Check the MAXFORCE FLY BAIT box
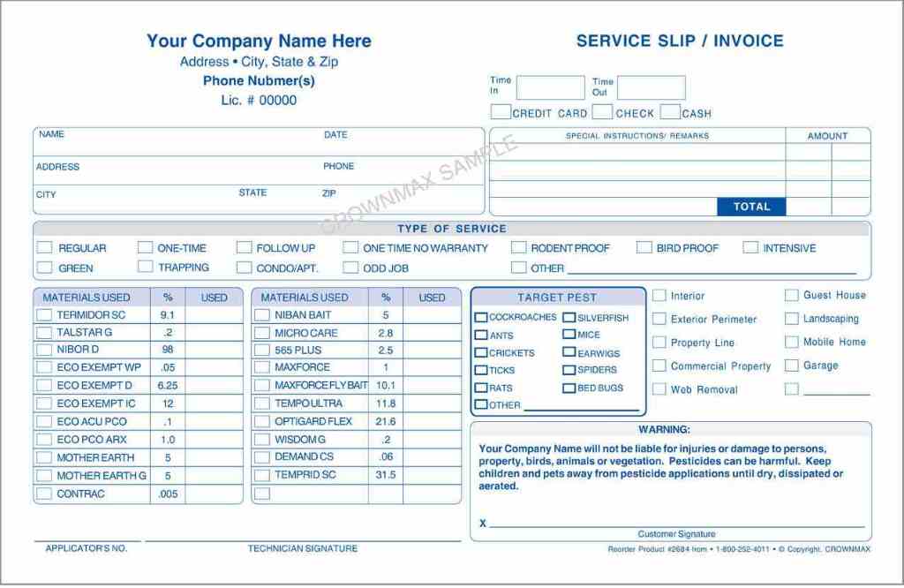Screen dimensions: 904x588 click(261, 385)
